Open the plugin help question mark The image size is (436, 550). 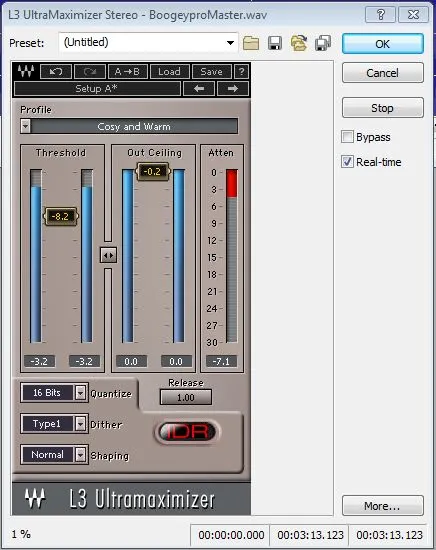[241, 72]
